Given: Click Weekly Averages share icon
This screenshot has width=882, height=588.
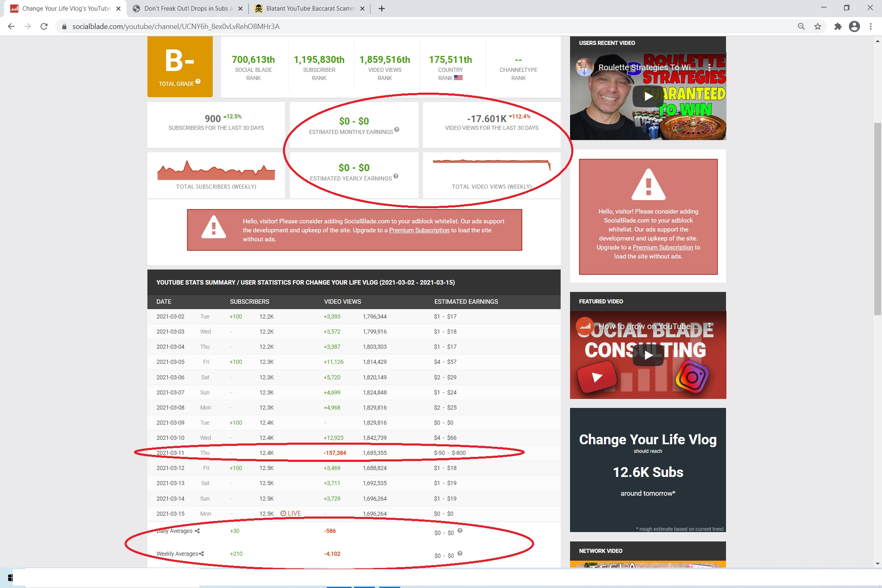Looking at the screenshot, I should [x=201, y=554].
